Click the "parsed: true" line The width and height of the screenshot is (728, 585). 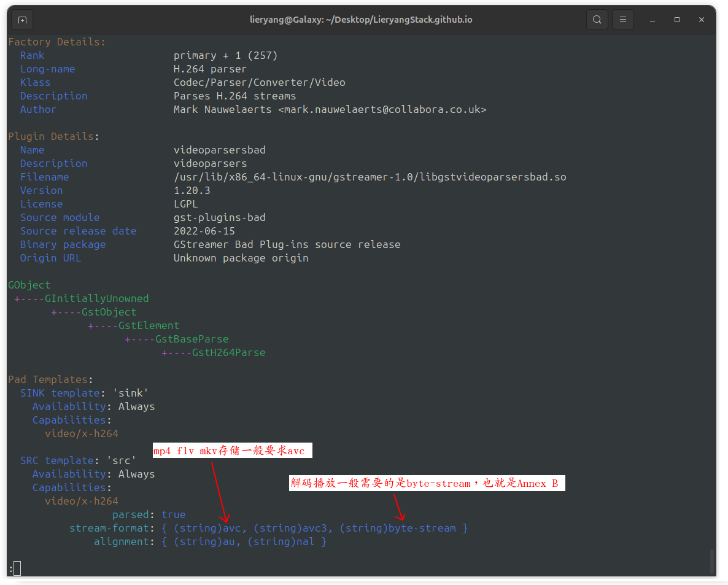[x=149, y=514]
